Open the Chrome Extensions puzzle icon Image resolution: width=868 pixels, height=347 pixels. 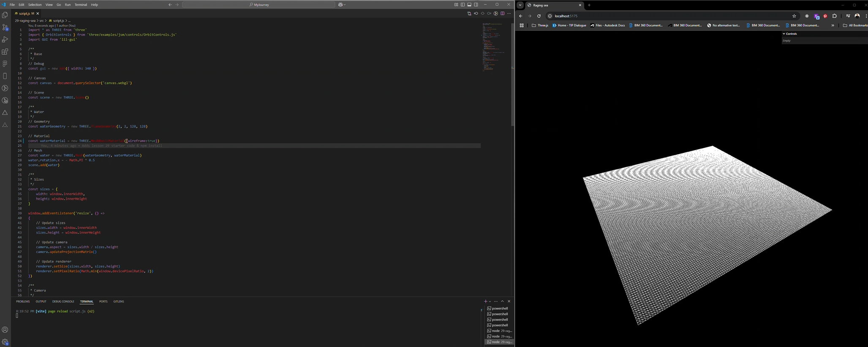click(x=834, y=16)
